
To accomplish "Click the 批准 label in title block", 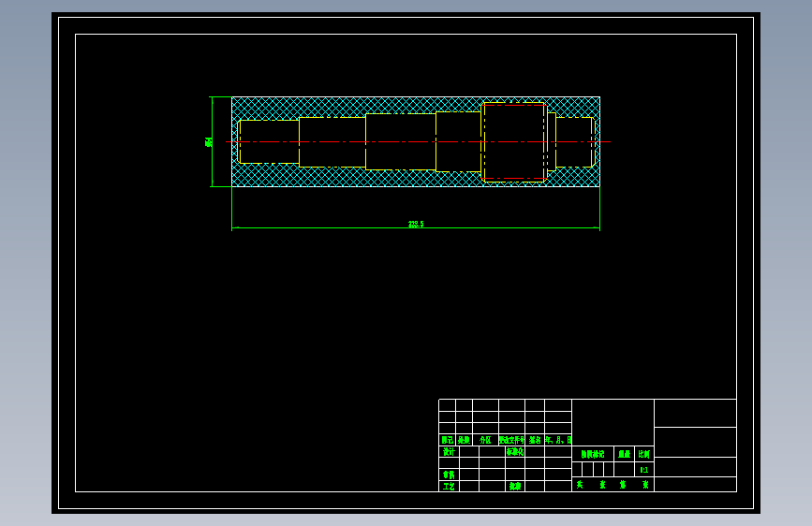I will pyautogui.click(x=515, y=487).
